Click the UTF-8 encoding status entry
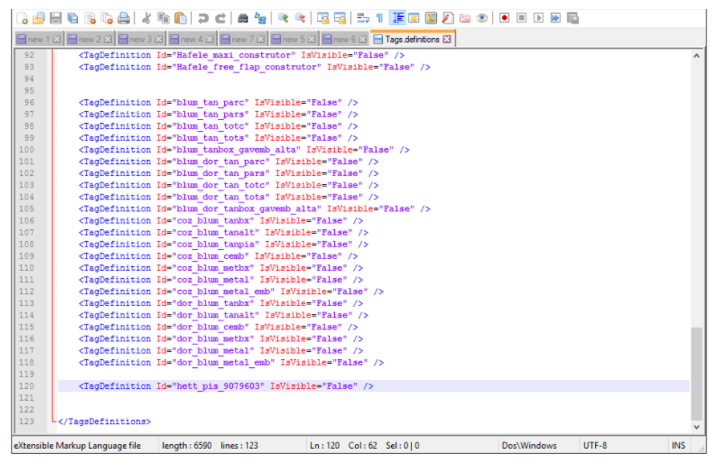 595,446
